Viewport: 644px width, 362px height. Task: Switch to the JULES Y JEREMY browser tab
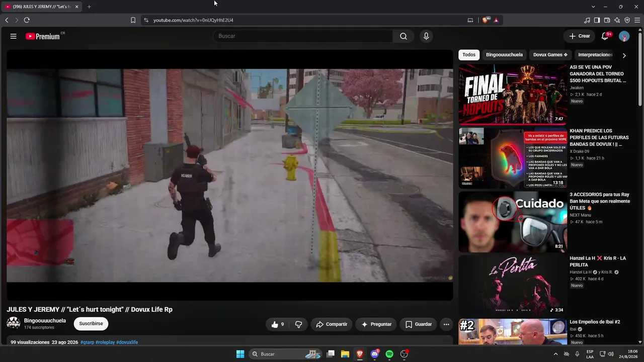42,7
